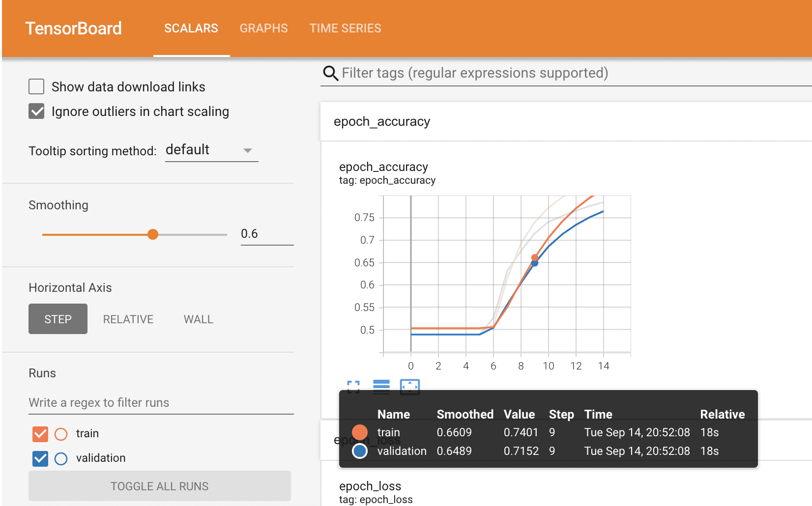
Task: Toggle y-axis log scale icon
Action: coord(381,387)
